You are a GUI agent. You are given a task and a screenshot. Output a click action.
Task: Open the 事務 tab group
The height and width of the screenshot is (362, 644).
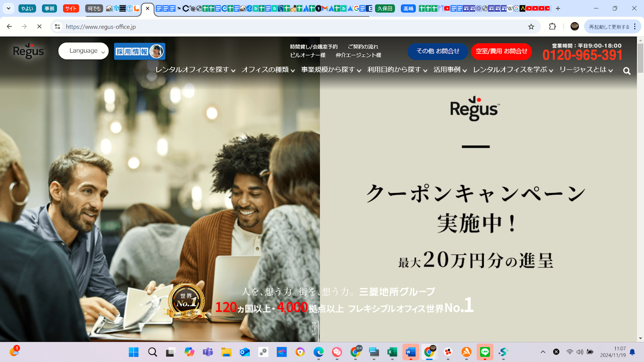click(50, 8)
